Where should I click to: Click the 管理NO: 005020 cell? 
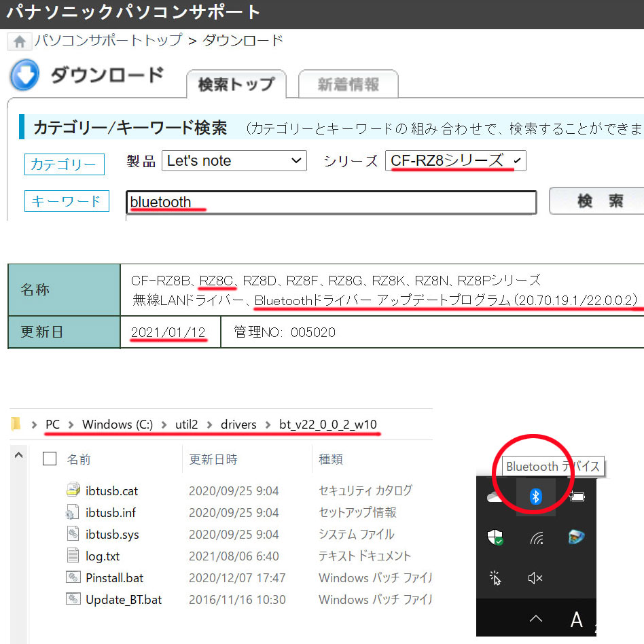tap(285, 332)
